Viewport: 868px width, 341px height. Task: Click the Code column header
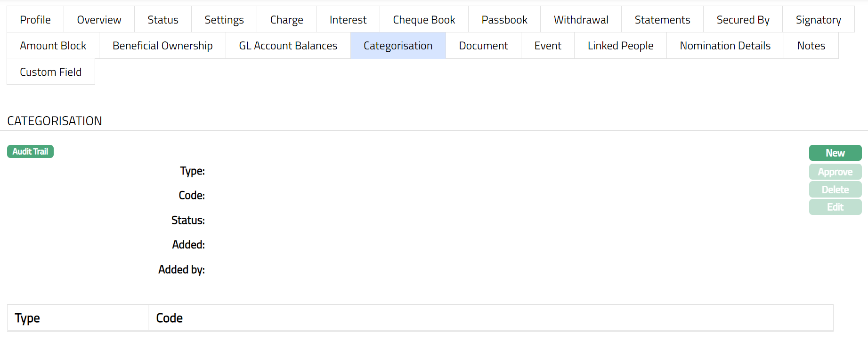(x=170, y=318)
